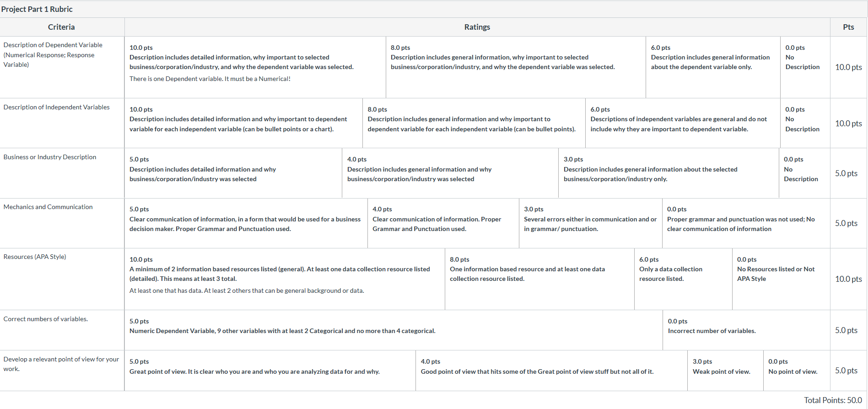Viewport: 868px width, 409px height.
Task: Select 'No Resources listed or Not APA Style'
Action: [x=781, y=279]
